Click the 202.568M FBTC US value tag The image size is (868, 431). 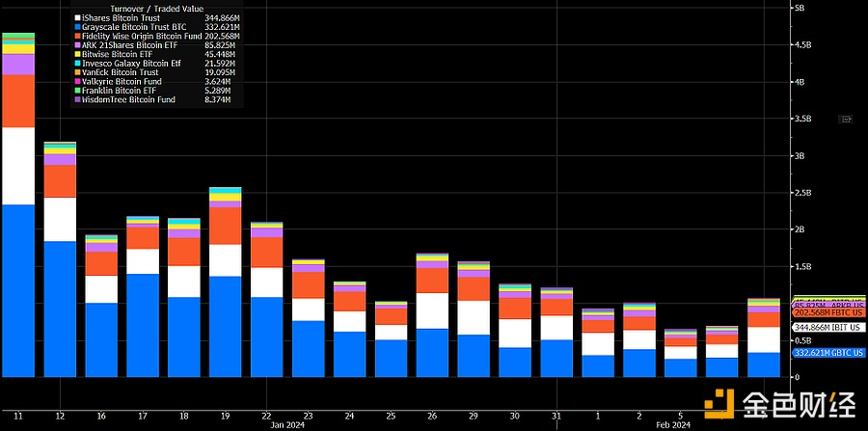pyautogui.click(x=829, y=312)
